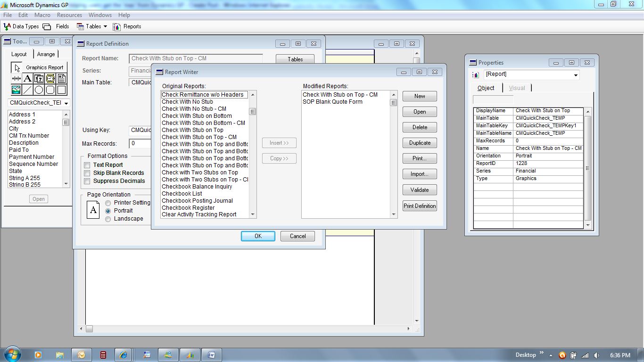Click the New button in Report Writer

420,96
